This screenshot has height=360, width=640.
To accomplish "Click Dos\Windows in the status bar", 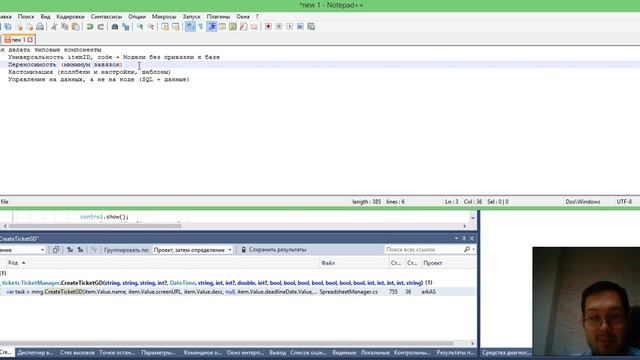I will tap(582, 202).
